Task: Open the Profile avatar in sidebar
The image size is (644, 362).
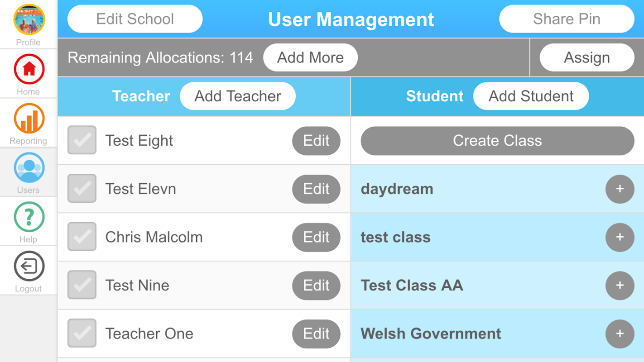Action: coord(29,20)
